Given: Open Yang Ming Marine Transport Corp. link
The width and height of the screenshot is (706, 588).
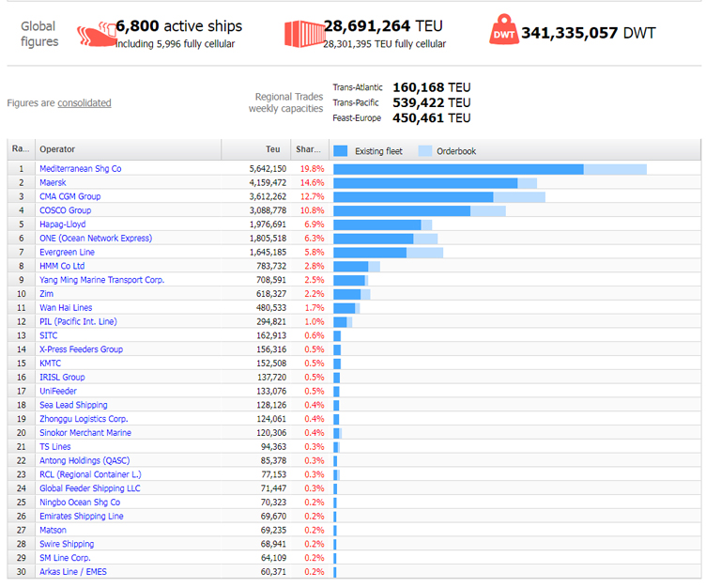Looking at the screenshot, I should click(x=101, y=280).
